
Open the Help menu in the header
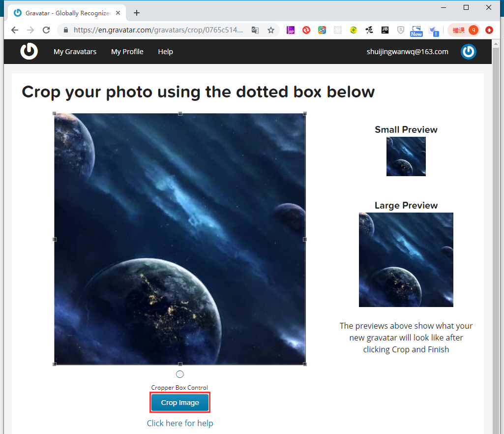165,52
